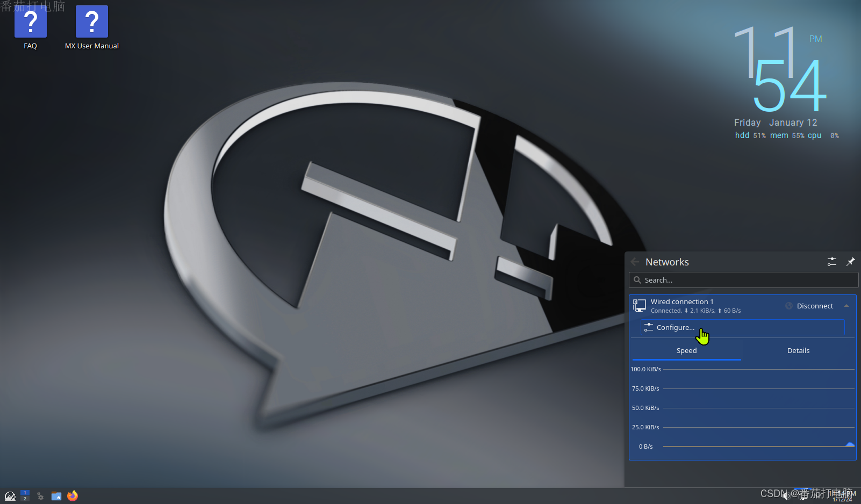Select the Wired connection 1 entry title
This screenshot has width=861, height=504.
682,301
